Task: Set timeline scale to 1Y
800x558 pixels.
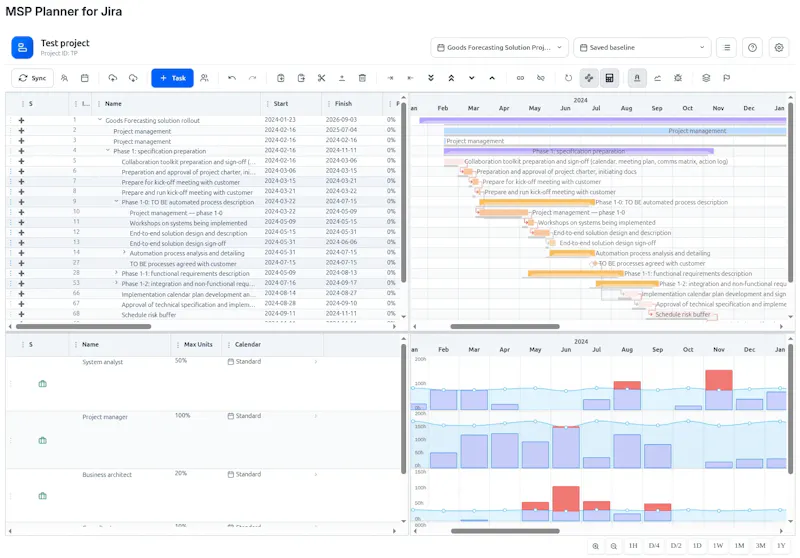Action: click(781, 546)
